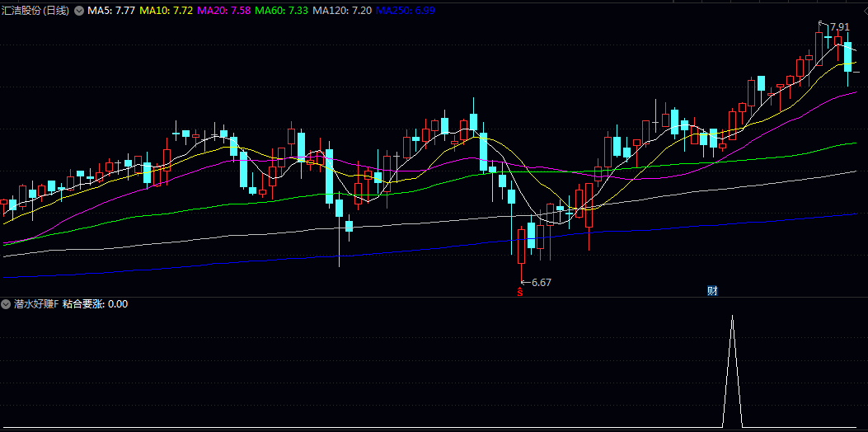
Task: Click the 汇洁股份 (日线) chart title
Action: click(x=35, y=11)
